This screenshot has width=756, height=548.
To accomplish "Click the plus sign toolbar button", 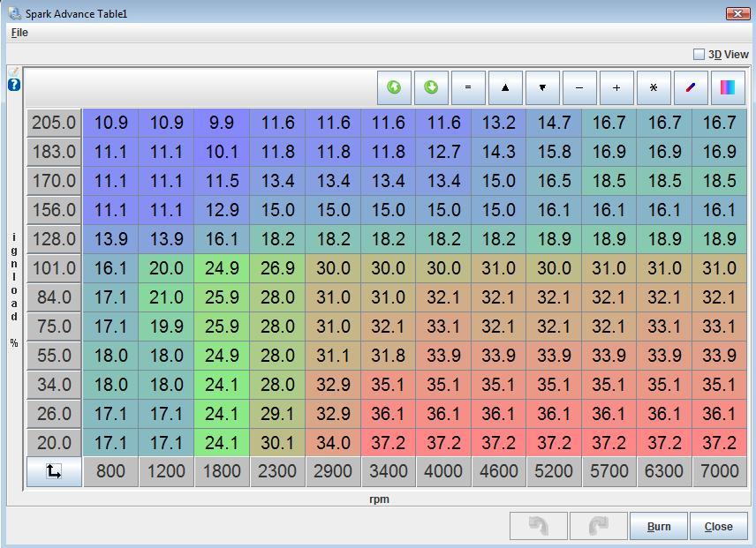I will pyautogui.click(x=616, y=87).
